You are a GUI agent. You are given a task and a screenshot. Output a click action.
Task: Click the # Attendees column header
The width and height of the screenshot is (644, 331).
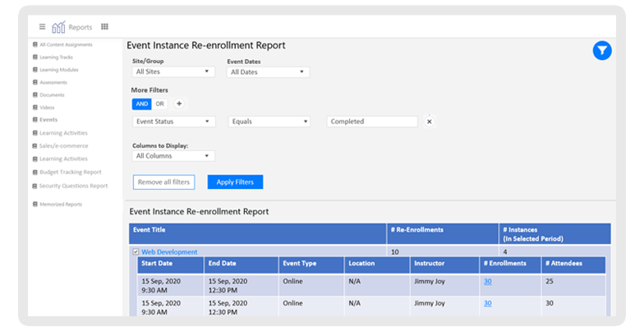click(x=573, y=264)
